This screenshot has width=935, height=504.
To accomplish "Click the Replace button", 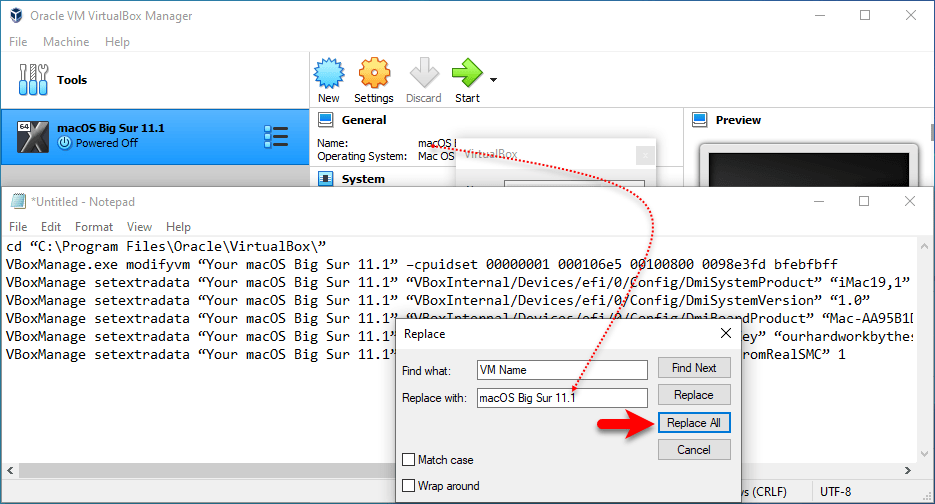I will pos(694,395).
